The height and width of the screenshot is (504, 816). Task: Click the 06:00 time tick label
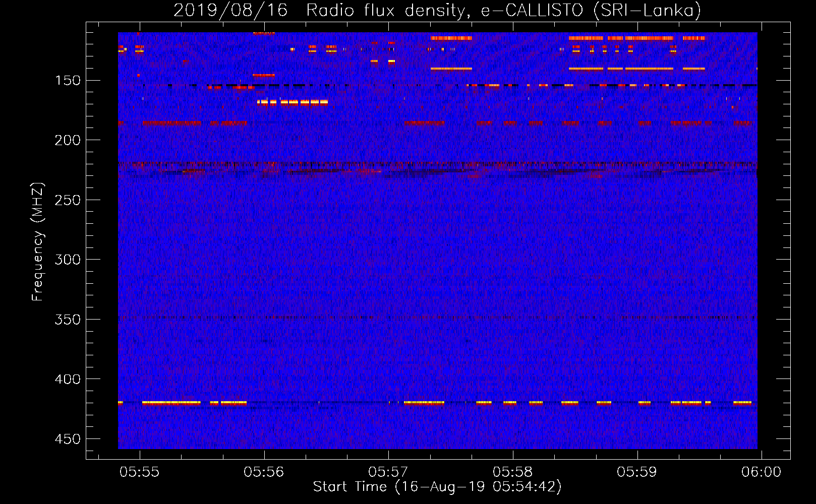point(761,472)
